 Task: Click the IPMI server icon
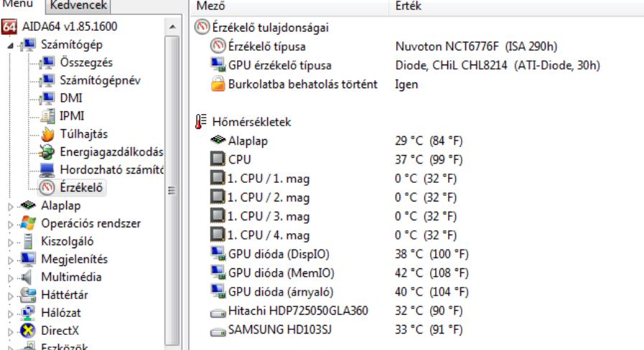click(47, 116)
